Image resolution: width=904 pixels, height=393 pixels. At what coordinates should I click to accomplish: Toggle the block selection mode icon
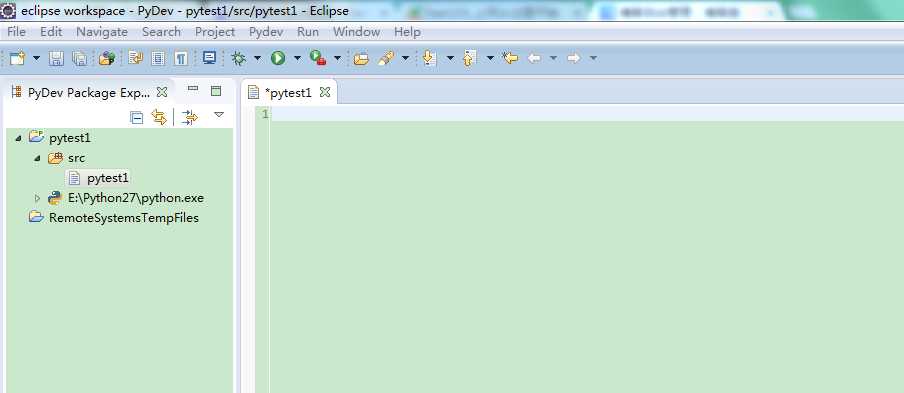[158, 58]
